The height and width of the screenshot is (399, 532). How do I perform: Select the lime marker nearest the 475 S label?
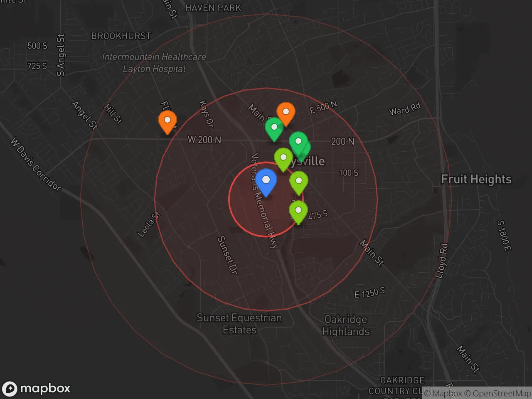[298, 212]
